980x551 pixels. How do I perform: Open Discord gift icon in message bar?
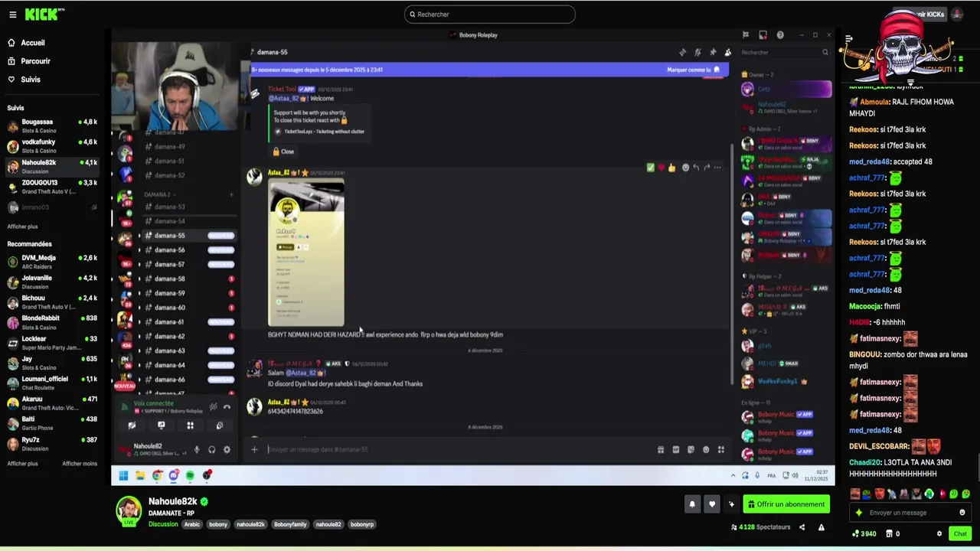click(x=661, y=450)
